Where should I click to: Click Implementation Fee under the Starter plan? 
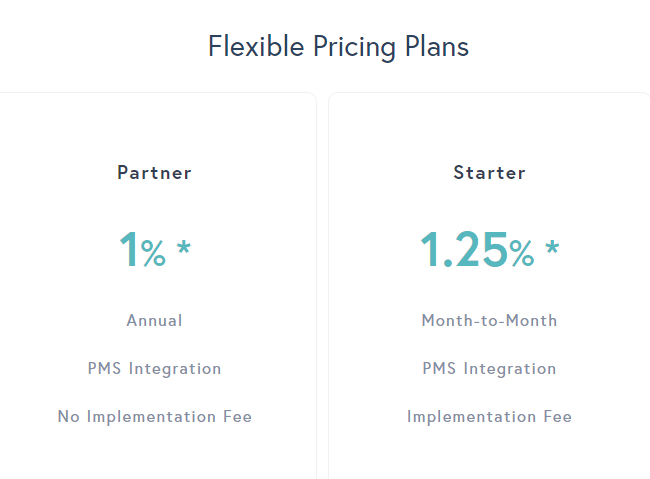click(489, 417)
